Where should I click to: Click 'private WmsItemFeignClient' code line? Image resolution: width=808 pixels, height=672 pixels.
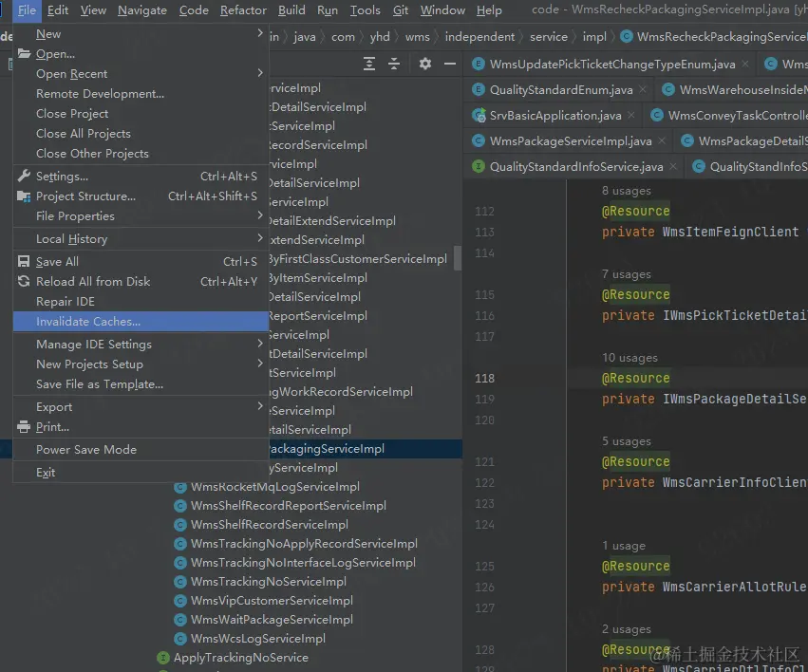click(700, 232)
